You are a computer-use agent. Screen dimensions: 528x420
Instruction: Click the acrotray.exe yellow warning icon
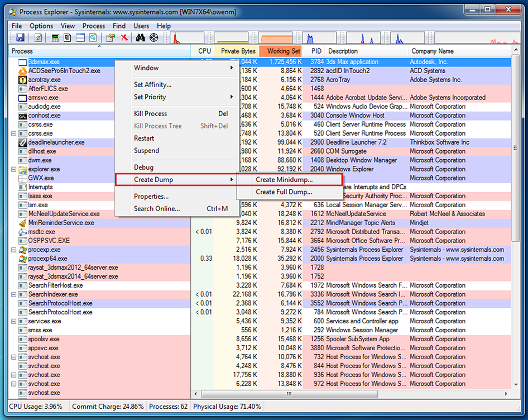[x=22, y=80]
